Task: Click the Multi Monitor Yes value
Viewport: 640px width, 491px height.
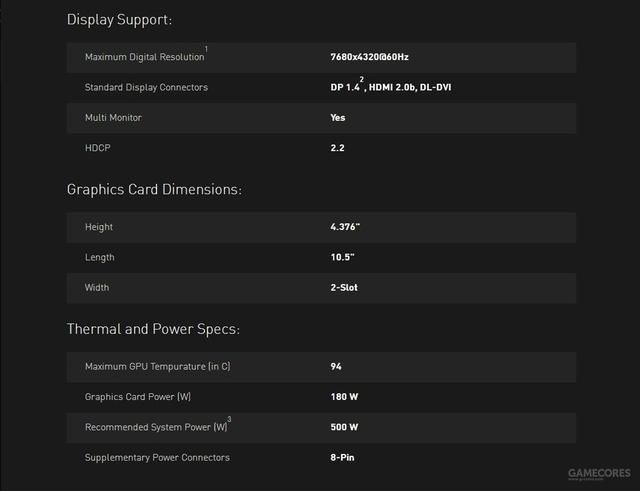Action: 338,117
